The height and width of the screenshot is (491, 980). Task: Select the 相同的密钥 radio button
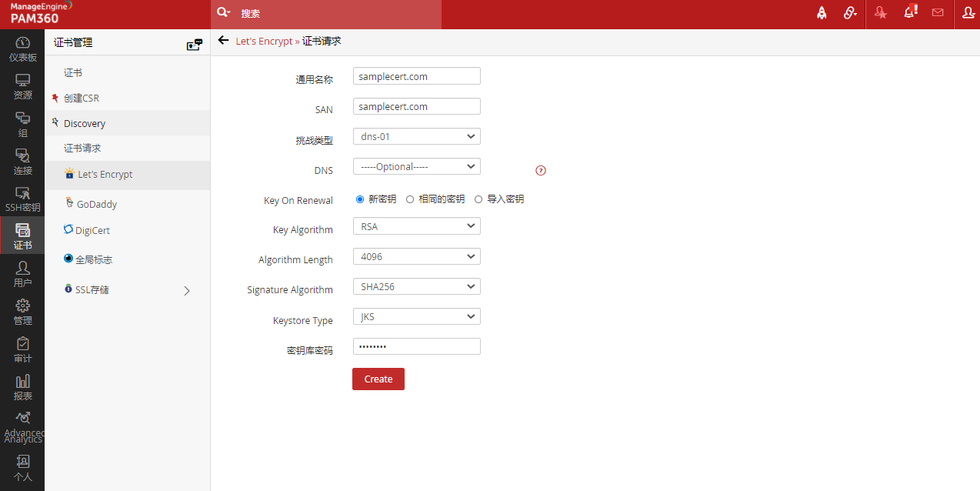(410, 199)
